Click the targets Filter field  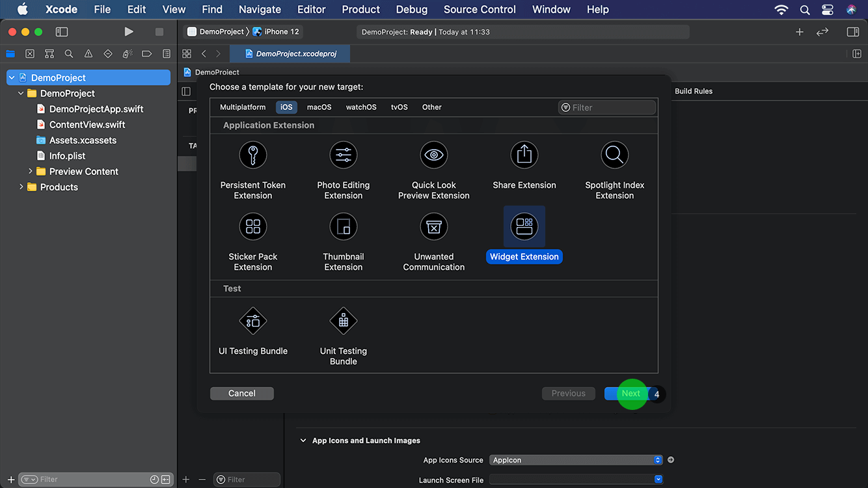pos(247,480)
